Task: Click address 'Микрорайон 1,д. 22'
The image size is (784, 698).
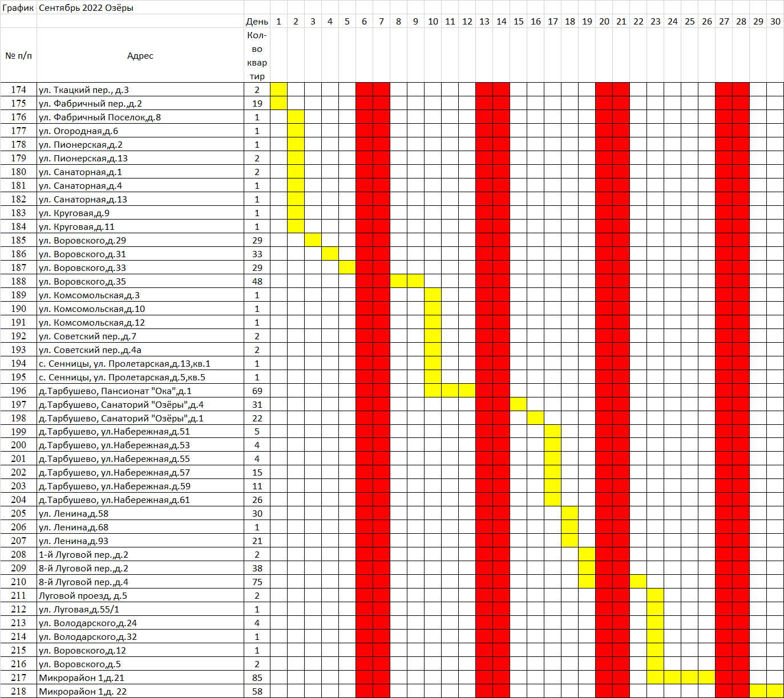Action: (x=140, y=691)
